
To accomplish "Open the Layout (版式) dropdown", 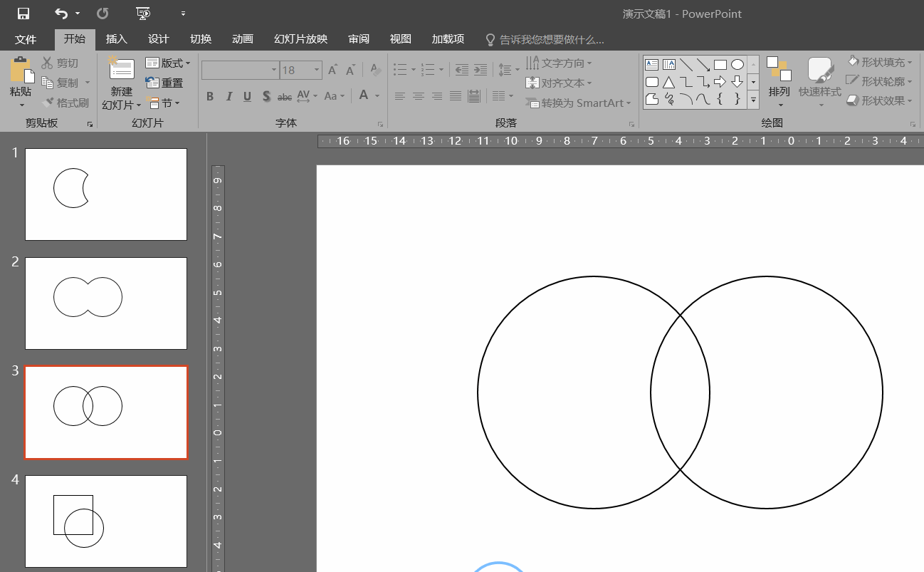I will click(x=168, y=63).
